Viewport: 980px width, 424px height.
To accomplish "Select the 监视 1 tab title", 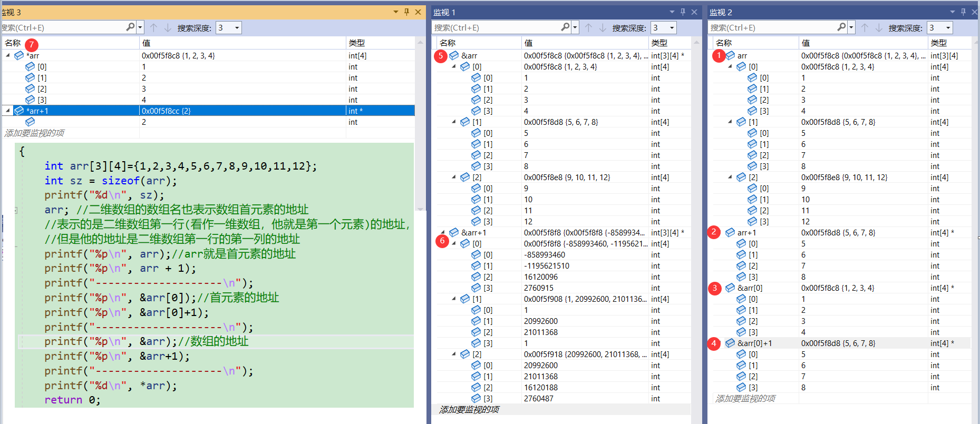I will click(x=444, y=12).
